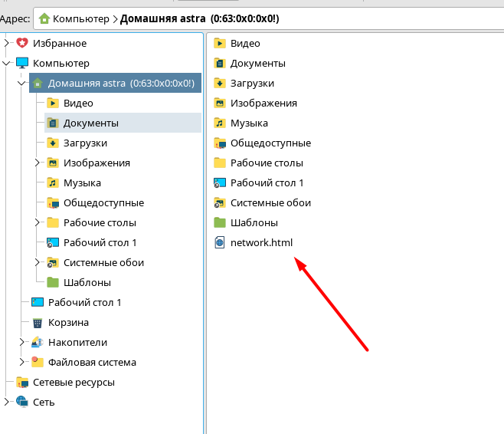Click the Изображения folder icon in file pane
This screenshot has width=504, height=434.
pyautogui.click(x=220, y=103)
